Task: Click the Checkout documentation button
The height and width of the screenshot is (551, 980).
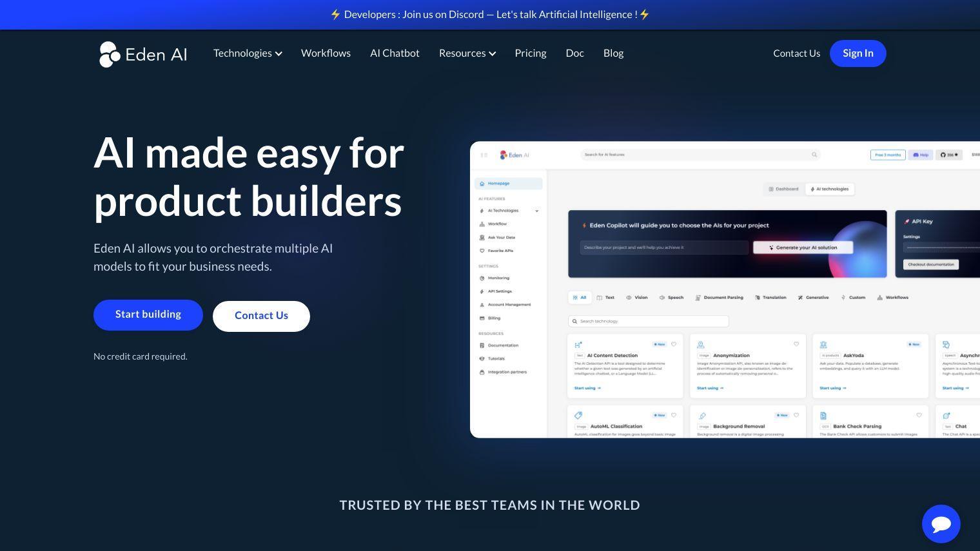Action: tap(931, 265)
